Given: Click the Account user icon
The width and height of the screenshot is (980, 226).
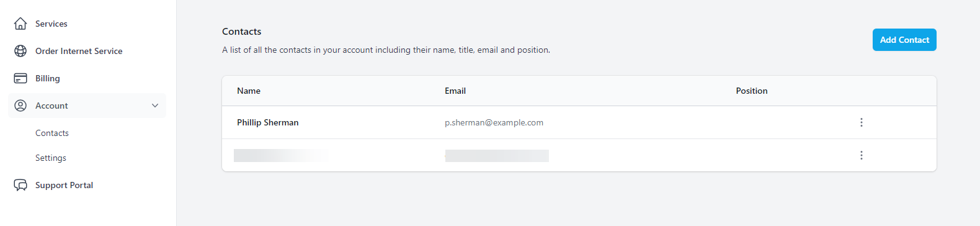Looking at the screenshot, I should click(20, 106).
